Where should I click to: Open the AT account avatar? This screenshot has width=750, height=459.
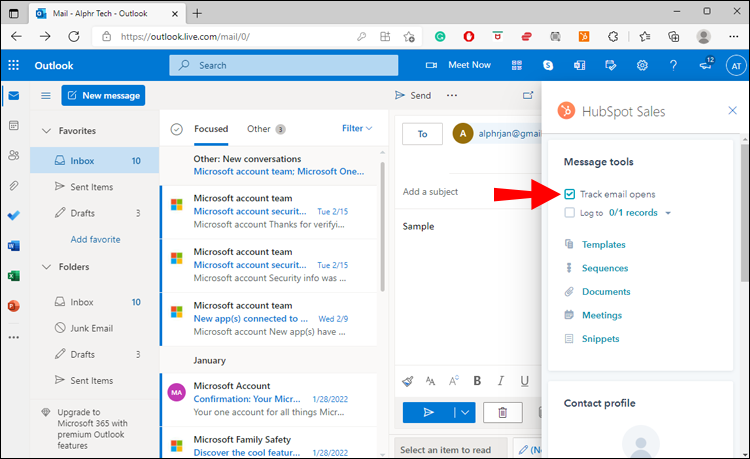(x=736, y=66)
